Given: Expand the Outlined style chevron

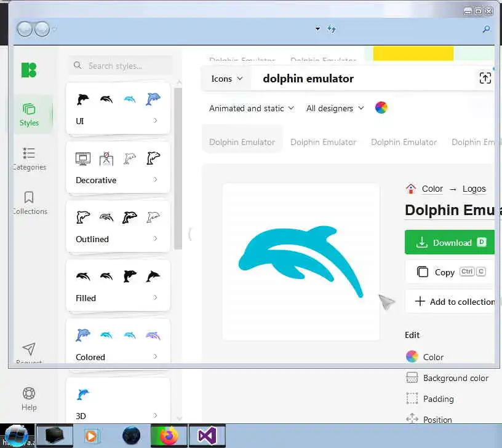Looking at the screenshot, I should point(155,238).
